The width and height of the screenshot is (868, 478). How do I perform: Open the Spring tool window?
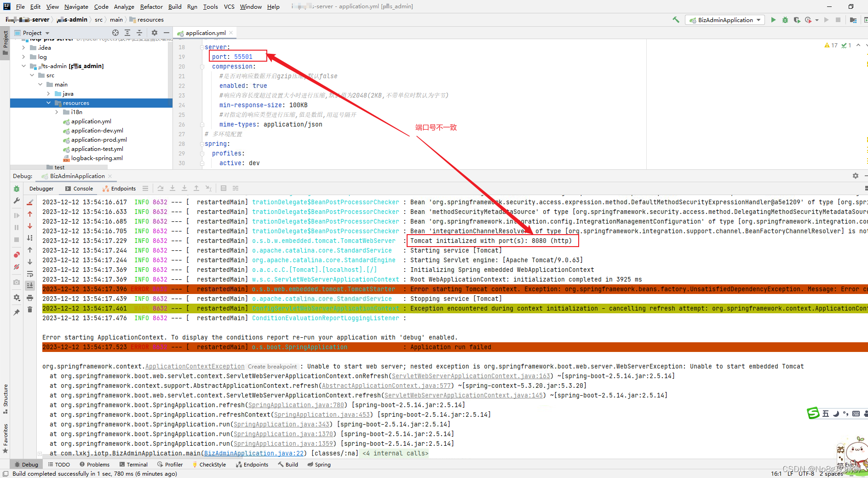tap(319, 464)
